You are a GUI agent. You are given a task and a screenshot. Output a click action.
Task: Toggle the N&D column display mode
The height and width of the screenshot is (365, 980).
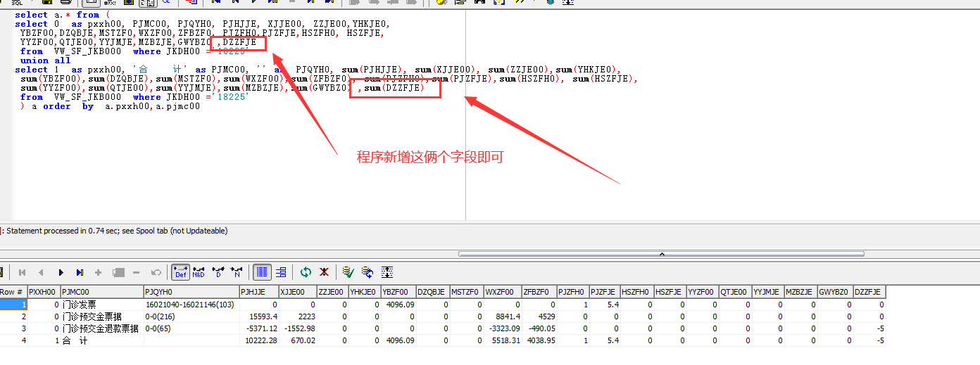click(199, 272)
